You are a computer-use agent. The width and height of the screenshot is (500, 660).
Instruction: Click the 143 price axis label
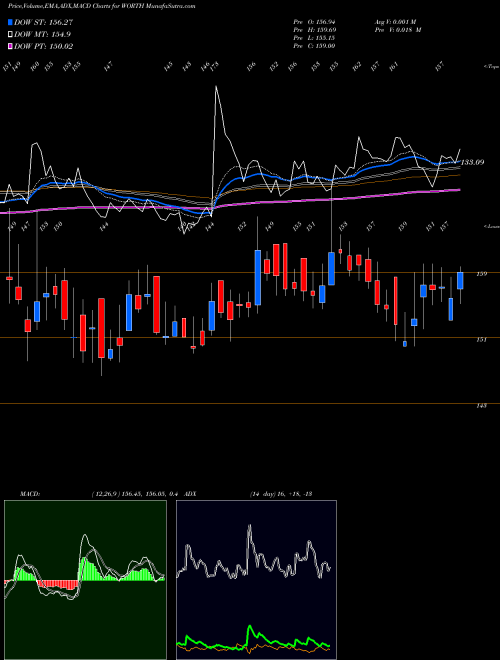[x=481, y=406]
